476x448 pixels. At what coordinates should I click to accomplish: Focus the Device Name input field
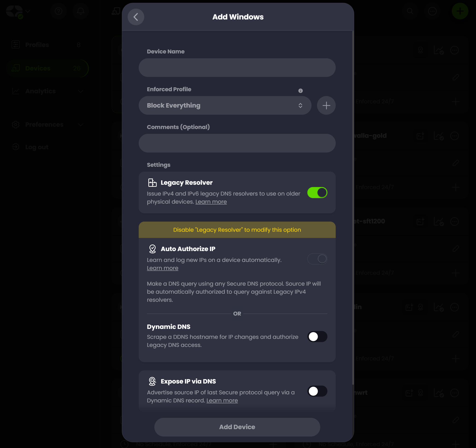pyautogui.click(x=237, y=68)
